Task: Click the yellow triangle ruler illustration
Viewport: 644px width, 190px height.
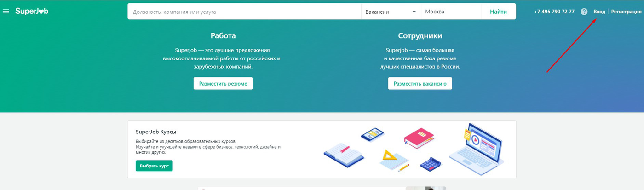Action: (394, 159)
